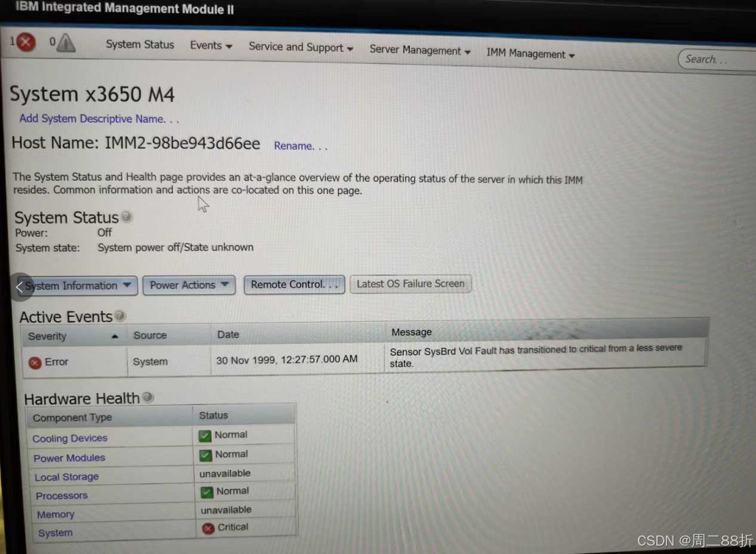The height and width of the screenshot is (554, 756).
Task: Open Latest OS Failure Screen
Action: point(411,284)
